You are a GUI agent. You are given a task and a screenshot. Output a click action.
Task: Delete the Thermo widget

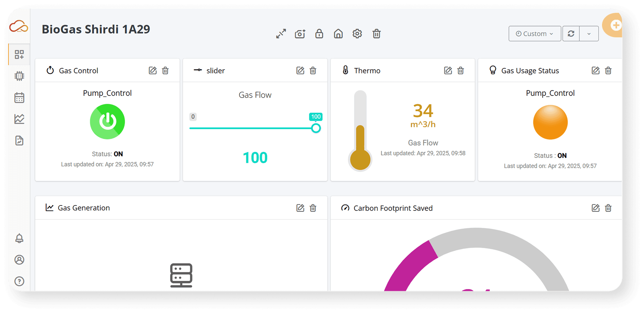pos(461,71)
